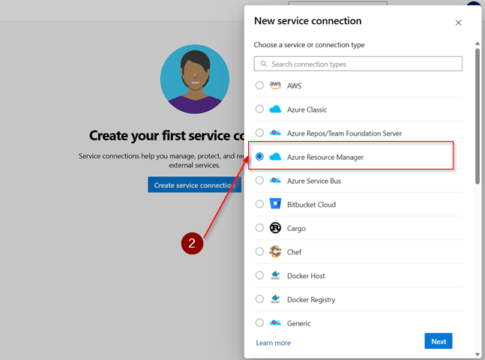Click the Azure Classic cloud icon
This screenshot has height=360, width=485.
[275, 109]
